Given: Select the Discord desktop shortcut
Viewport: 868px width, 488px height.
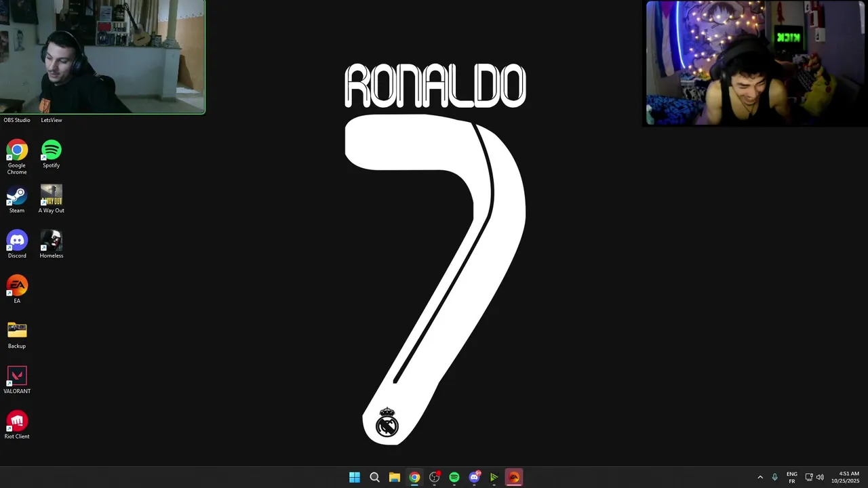Looking at the screenshot, I should coord(17,245).
